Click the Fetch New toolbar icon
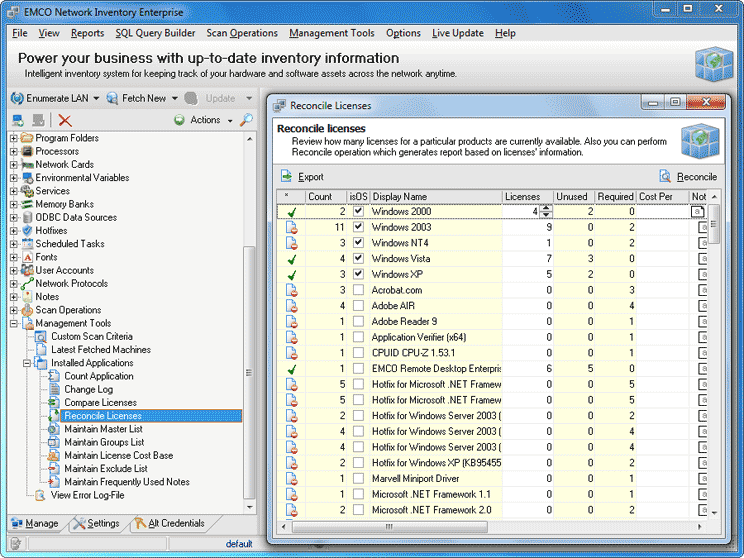Screen dimensions: 744x558 pos(111,98)
